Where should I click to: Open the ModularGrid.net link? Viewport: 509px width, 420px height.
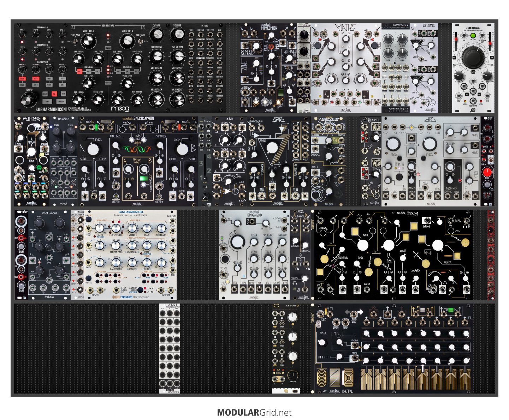click(254, 412)
